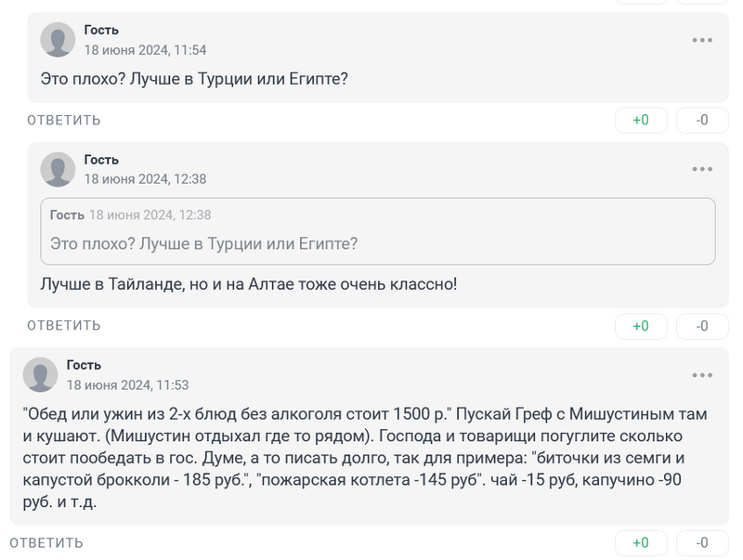Click guest avatar on 12:38 comment
The width and height of the screenshot is (743, 560).
coord(59,169)
